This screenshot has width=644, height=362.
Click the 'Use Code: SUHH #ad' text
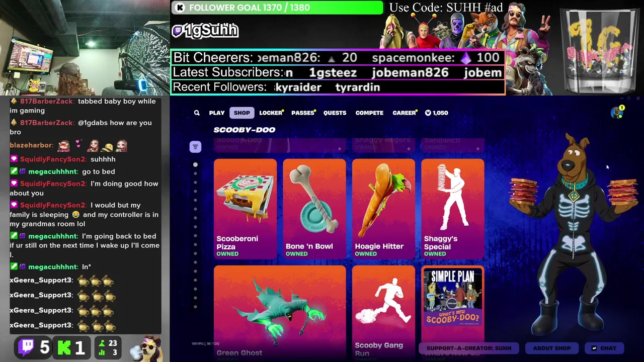tap(446, 8)
